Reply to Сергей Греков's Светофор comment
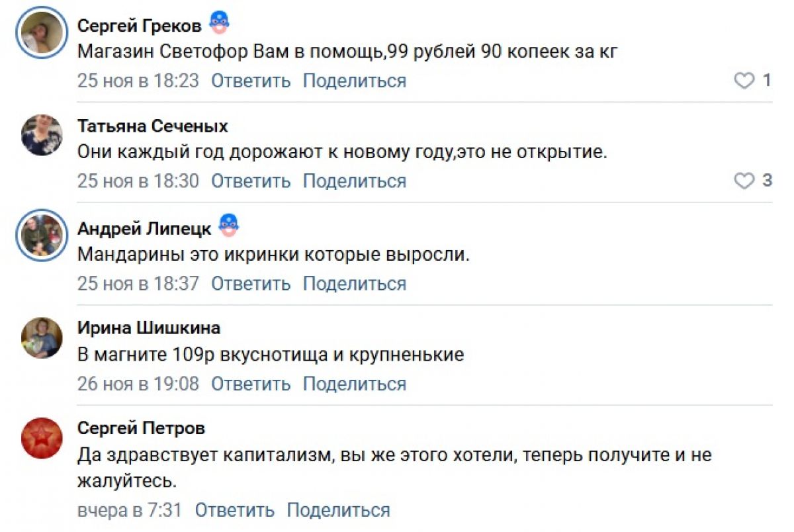 click(x=251, y=81)
